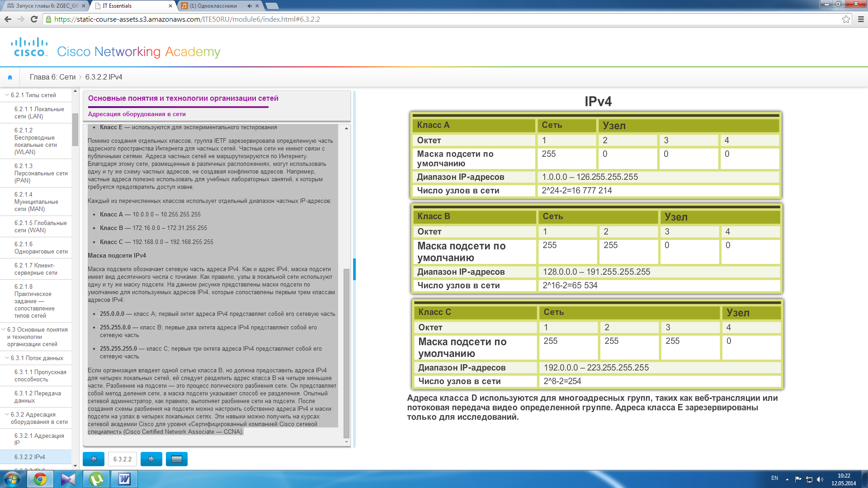The width and height of the screenshot is (868, 488).
Task: Switch to the Одноклассники tab
Action: 220,6
